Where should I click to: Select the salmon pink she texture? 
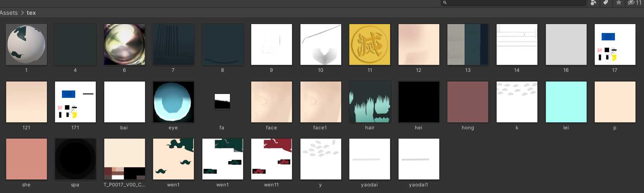pyautogui.click(x=26, y=159)
